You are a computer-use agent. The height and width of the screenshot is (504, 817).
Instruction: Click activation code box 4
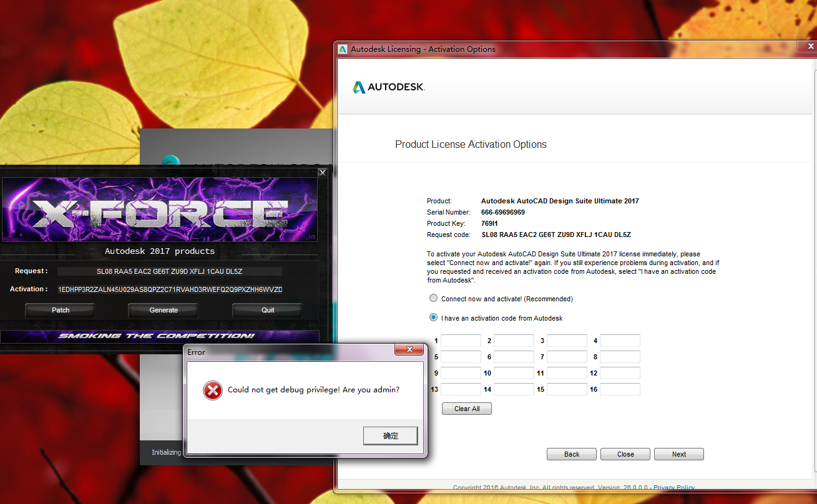pyautogui.click(x=620, y=341)
